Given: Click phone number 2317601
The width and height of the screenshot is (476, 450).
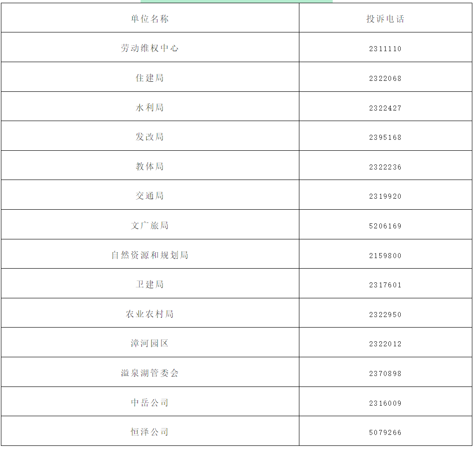Looking at the screenshot, I should pos(385,285).
